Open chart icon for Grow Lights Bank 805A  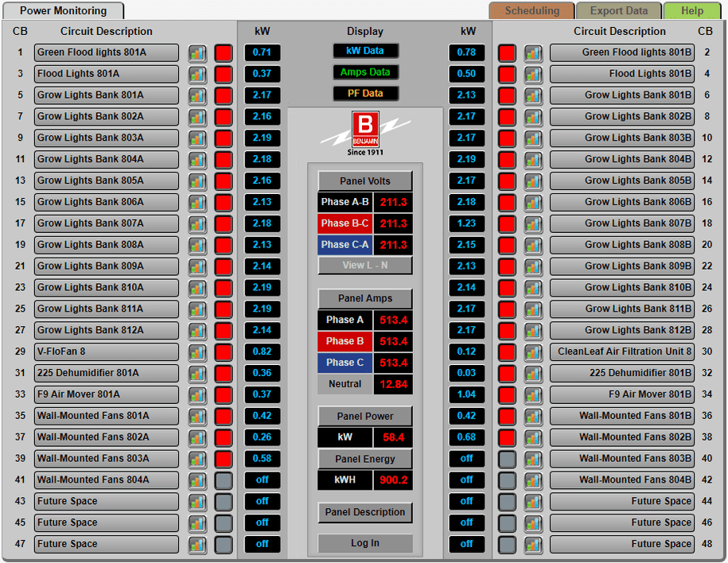tap(197, 181)
